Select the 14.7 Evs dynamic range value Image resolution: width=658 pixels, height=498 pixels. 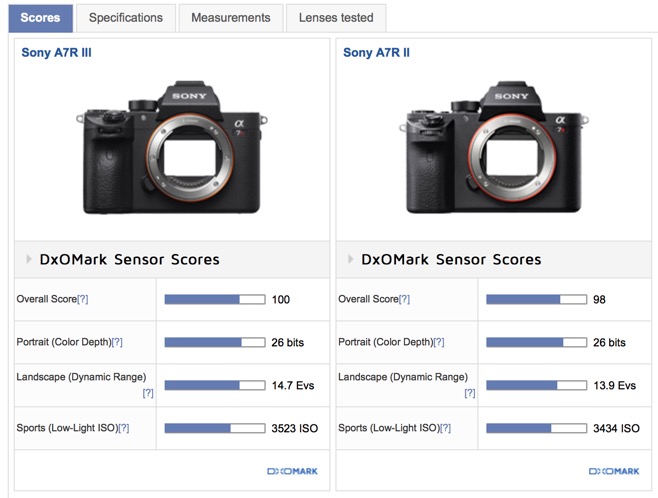click(x=293, y=385)
